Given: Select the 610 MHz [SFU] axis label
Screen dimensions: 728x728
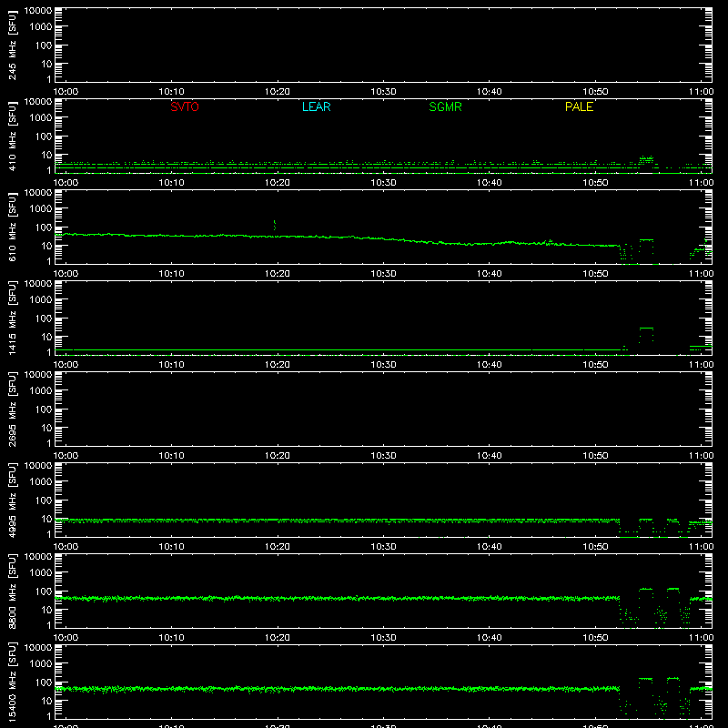Looking at the screenshot, I should [12, 227].
